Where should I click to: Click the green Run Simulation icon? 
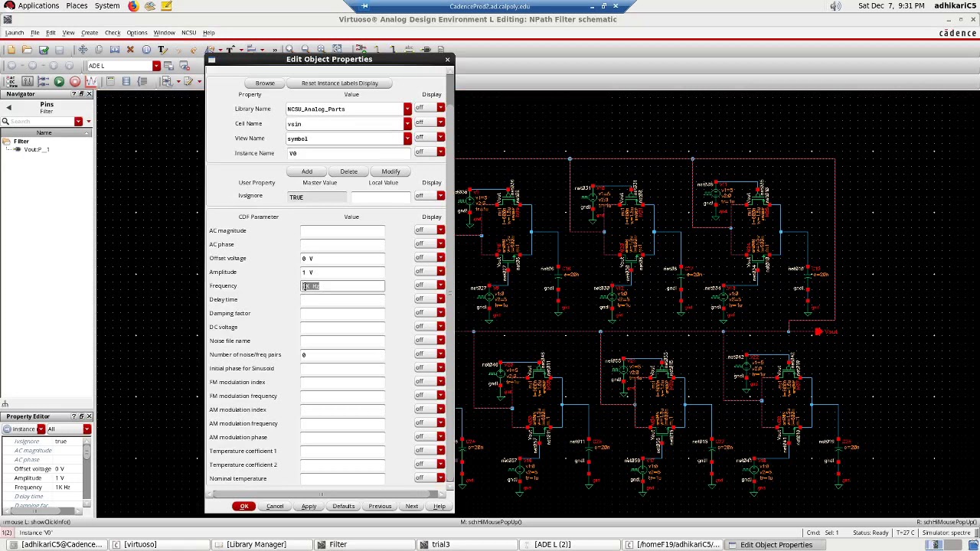point(59,81)
